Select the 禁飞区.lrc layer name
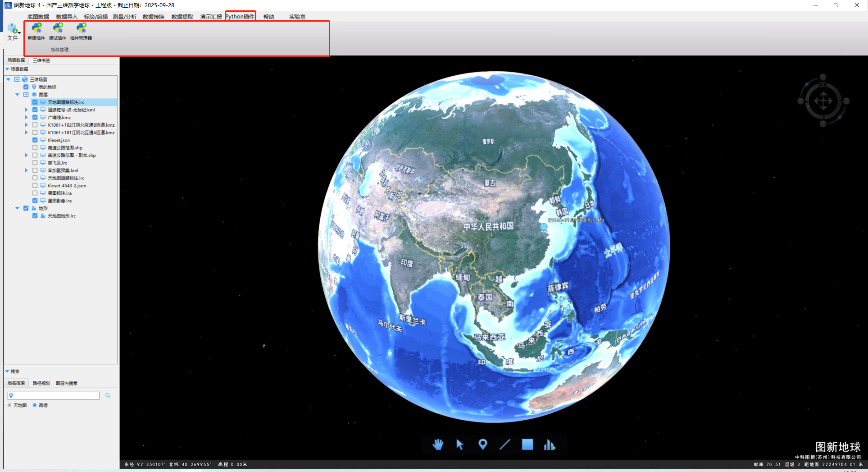The width and height of the screenshot is (868, 472). click(57, 163)
